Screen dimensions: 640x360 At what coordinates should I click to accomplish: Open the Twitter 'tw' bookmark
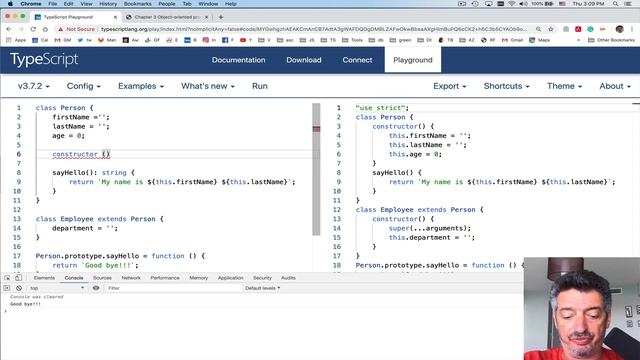tap(85, 40)
